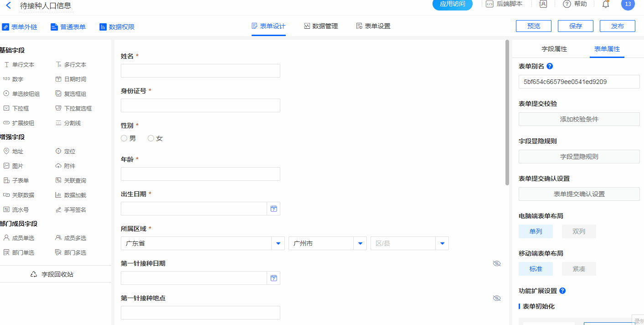This screenshot has width=644, height=325.
Task: Open the 字段回收站 recycle bin
Action: (x=52, y=274)
